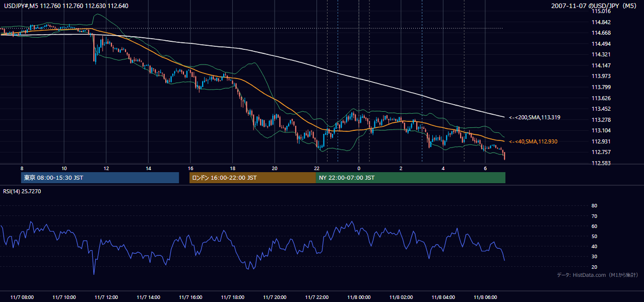
Task: Click the 200,SMA,113.319 label
Action: (x=535, y=117)
